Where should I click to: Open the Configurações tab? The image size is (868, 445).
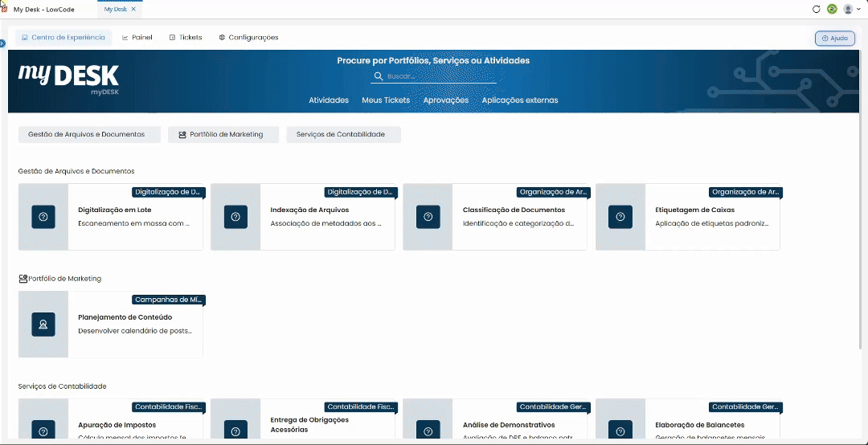coord(248,38)
